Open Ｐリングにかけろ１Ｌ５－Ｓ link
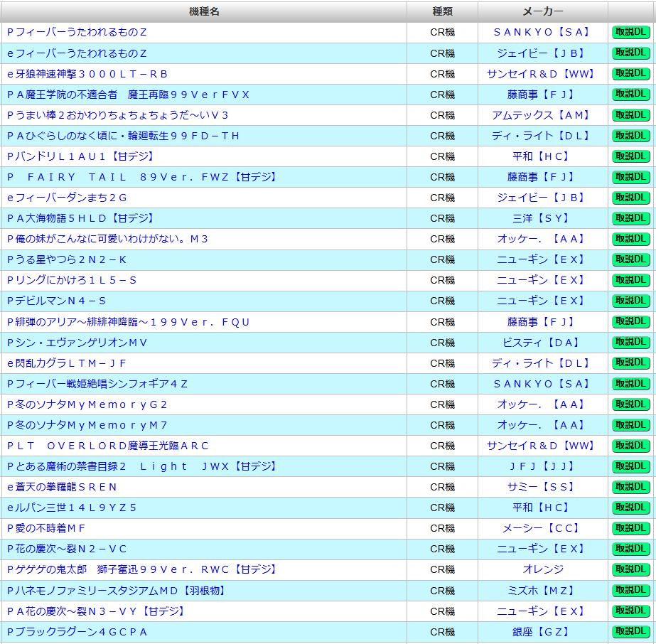This screenshot has width=656, height=644. [x=72, y=280]
